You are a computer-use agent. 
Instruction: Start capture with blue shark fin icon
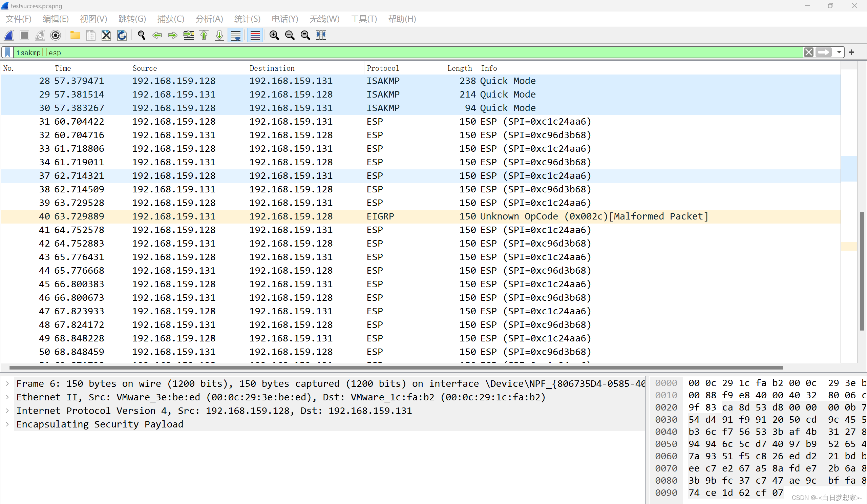click(x=9, y=35)
